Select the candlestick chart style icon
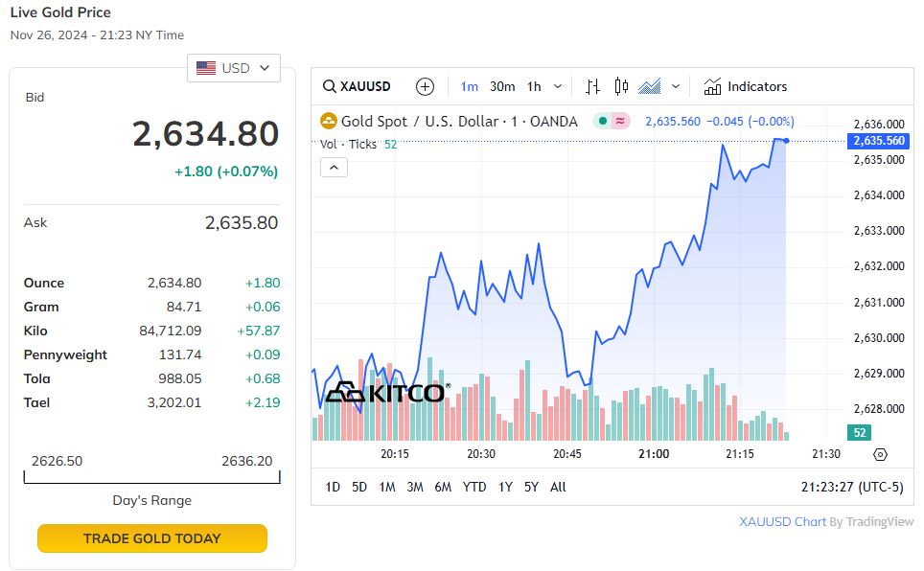This screenshot has height=571, width=924. (621, 86)
